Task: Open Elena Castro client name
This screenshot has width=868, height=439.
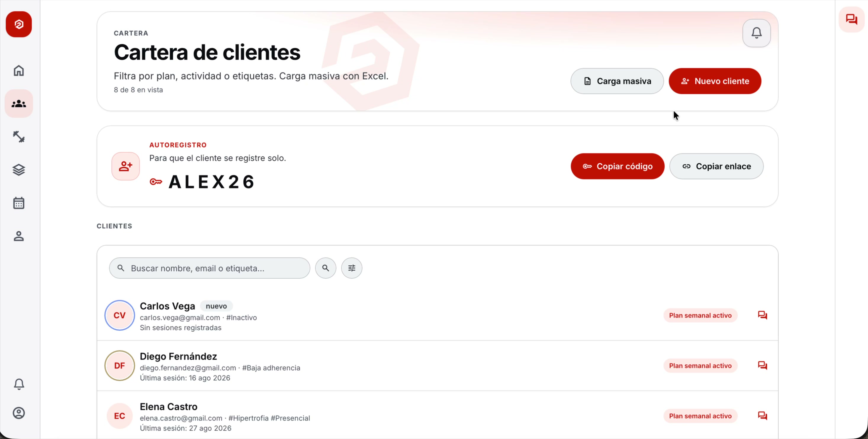Action: [x=168, y=407]
